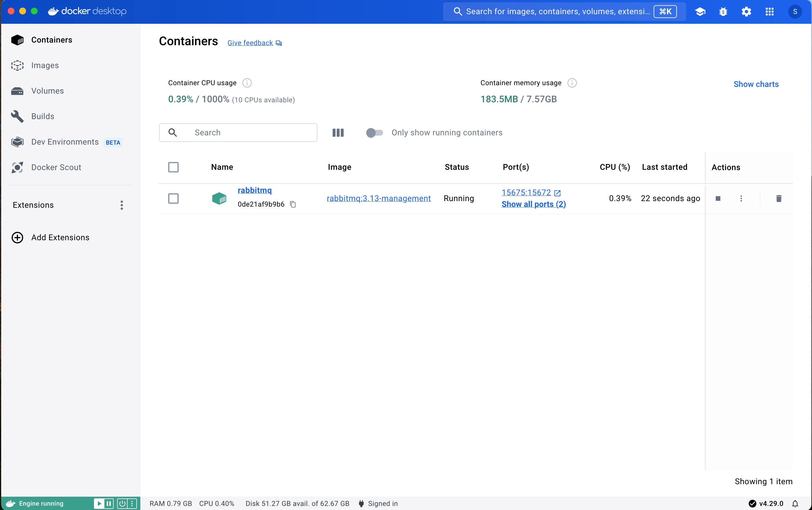The width and height of the screenshot is (812, 510).
Task: Open the Extensions kebab menu
Action: [x=122, y=205]
